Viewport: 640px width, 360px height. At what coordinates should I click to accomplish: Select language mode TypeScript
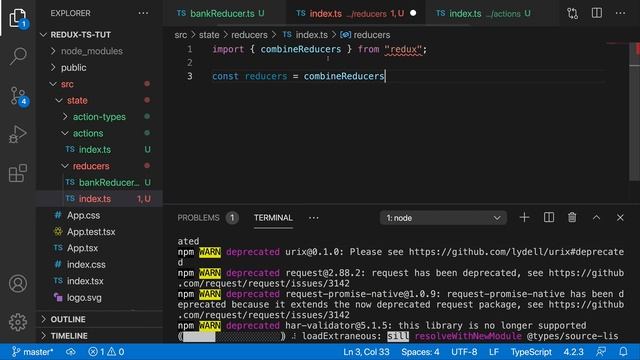coord(531,352)
